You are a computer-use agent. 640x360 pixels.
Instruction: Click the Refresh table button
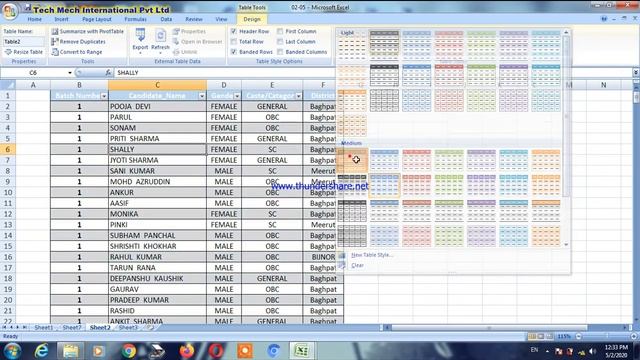pos(160,41)
